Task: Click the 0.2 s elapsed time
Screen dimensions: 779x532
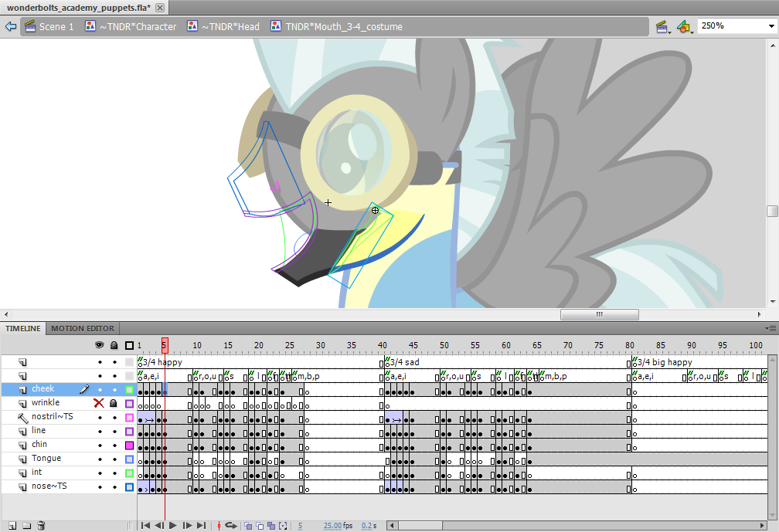Action: [x=369, y=526]
